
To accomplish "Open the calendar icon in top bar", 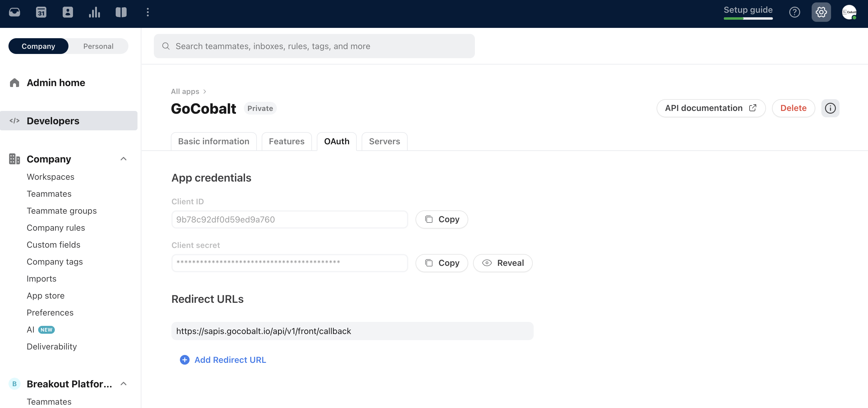I will [x=41, y=12].
